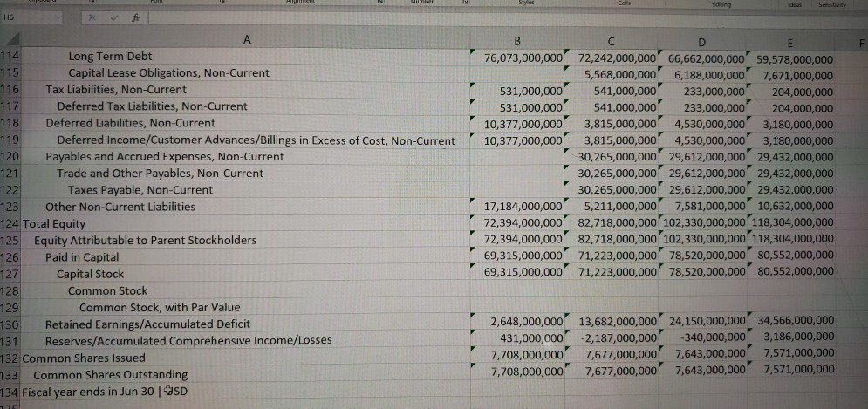Select row 118 header
The width and height of the screenshot is (868, 409).
coord(10,122)
